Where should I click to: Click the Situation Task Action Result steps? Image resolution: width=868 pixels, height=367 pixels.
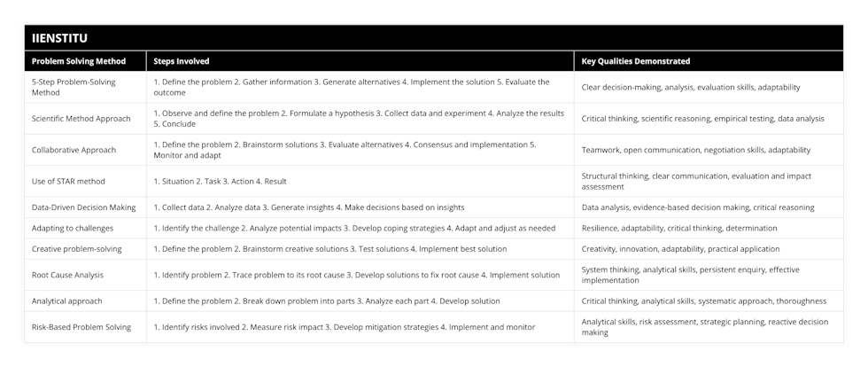[360, 181]
